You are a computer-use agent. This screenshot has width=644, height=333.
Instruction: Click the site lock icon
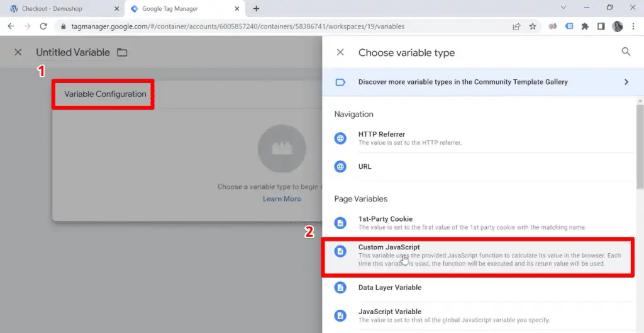click(x=63, y=26)
